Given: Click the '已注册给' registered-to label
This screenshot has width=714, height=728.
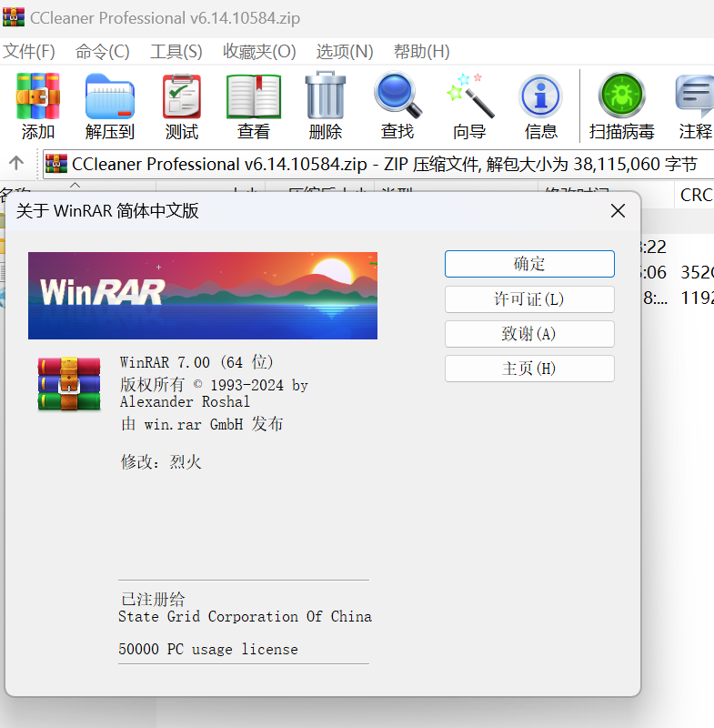Looking at the screenshot, I should pos(152,599).
